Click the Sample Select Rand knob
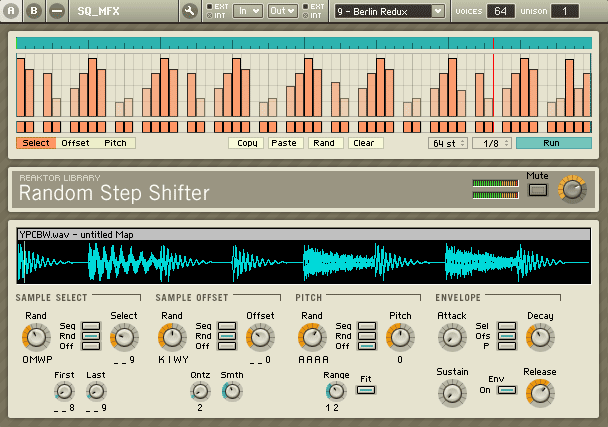 pyautogui.click(x=36, y=337)
